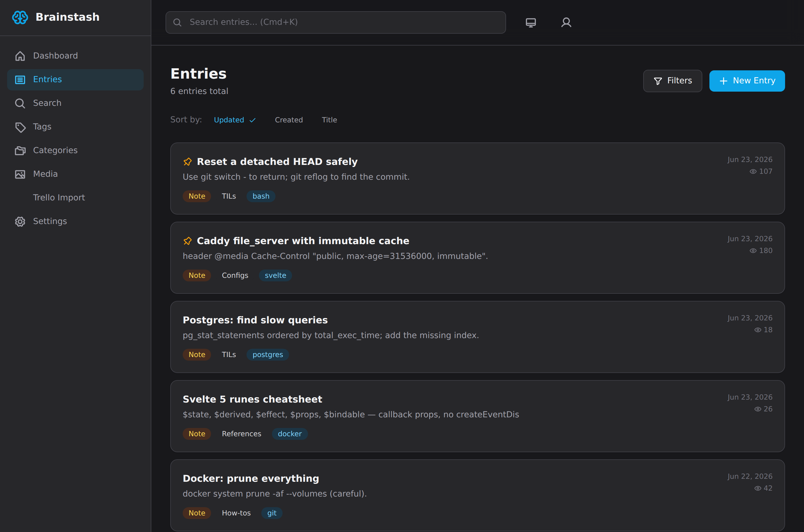Click the Media image icon
The image size is (804, 532).
point(20,174)
